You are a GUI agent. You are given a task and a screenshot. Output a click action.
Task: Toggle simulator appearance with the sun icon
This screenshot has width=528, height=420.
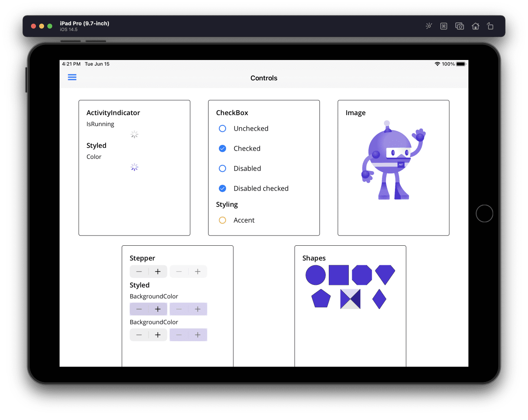428,26
